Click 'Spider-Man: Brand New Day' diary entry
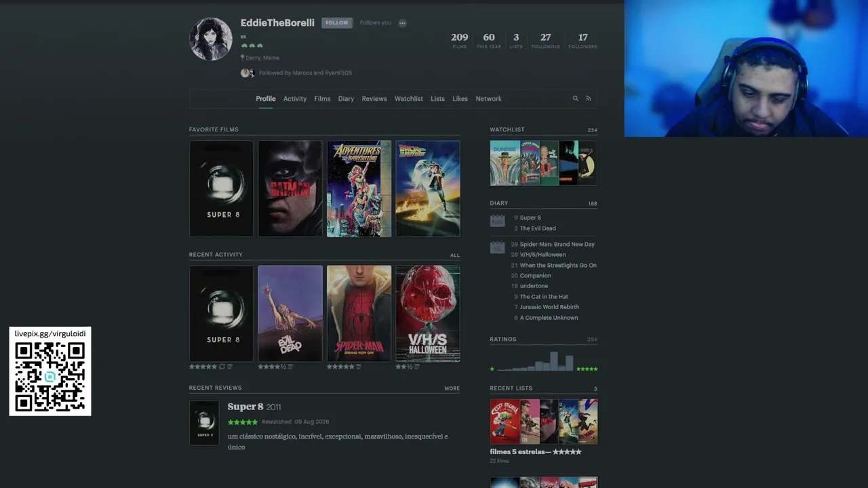This screenshot has width=868, height=488. (x=557, y=244)
